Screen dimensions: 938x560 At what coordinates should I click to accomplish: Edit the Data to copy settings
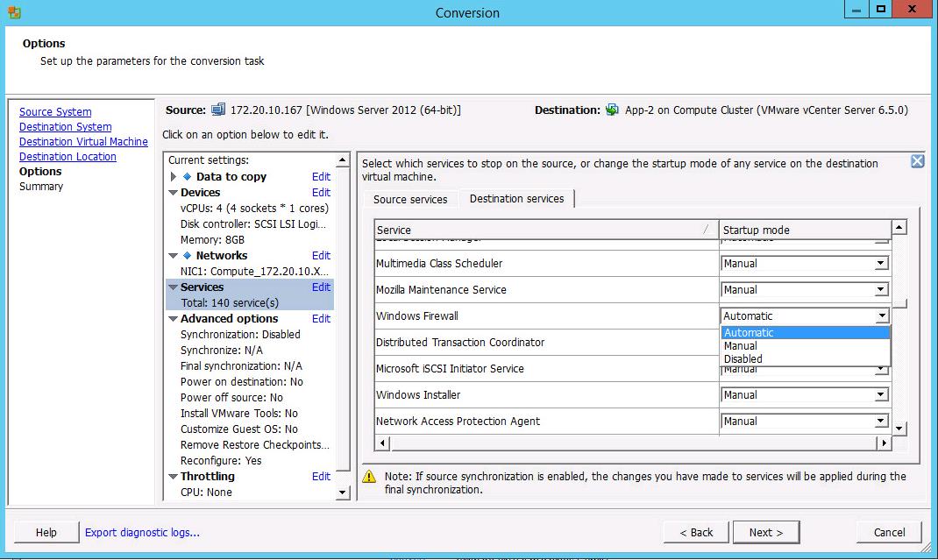pos(321,176)
